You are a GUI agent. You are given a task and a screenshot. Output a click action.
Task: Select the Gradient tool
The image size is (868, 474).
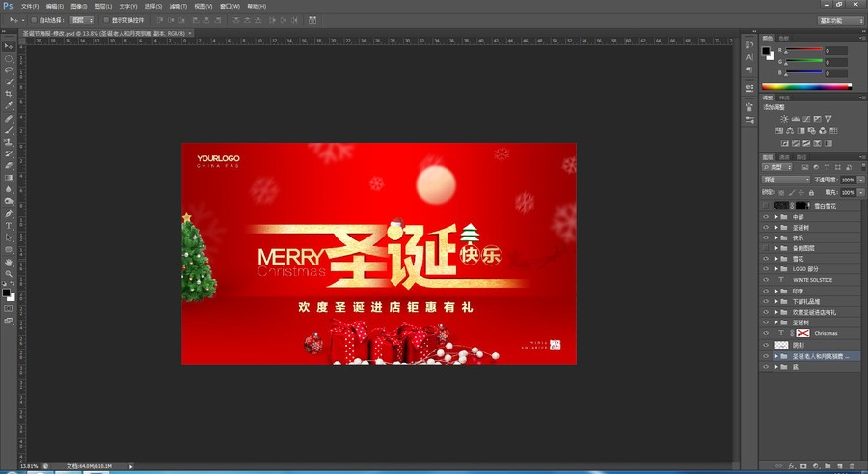pos(9,178)
